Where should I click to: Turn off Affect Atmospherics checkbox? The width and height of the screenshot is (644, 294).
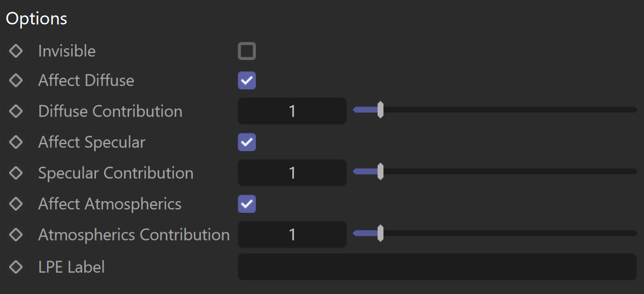pos(247,203)
